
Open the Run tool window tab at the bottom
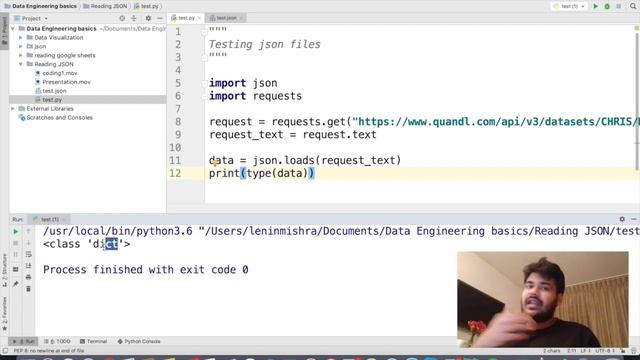point(24,342)
